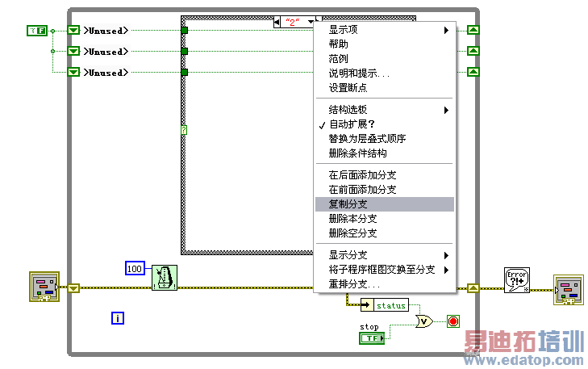588x369 pixels.
Task: Choose 范例 from the context menu
Action: tap(385, 59)
